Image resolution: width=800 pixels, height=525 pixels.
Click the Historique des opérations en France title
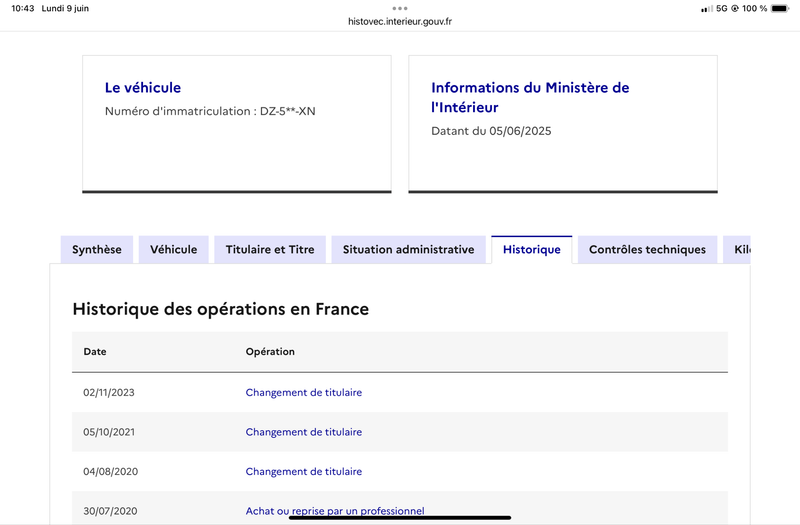pyautogui.click(x=220, y=309)
